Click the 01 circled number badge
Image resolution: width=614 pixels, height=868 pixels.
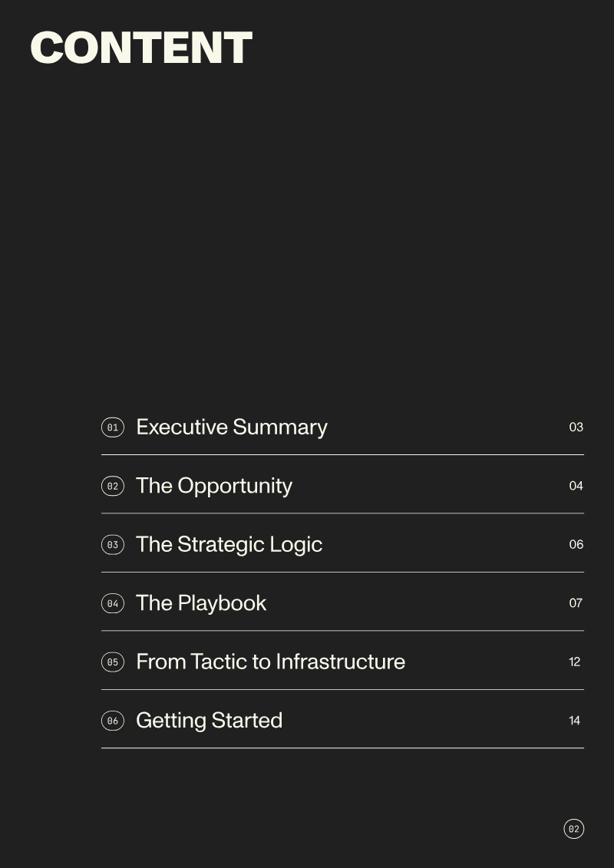click(x=112, y=427)
